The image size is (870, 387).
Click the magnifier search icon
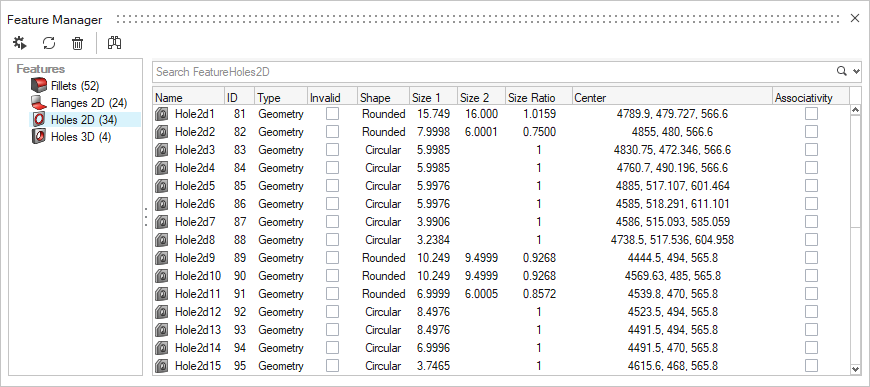pyautogui.click(x=842, y=71)
